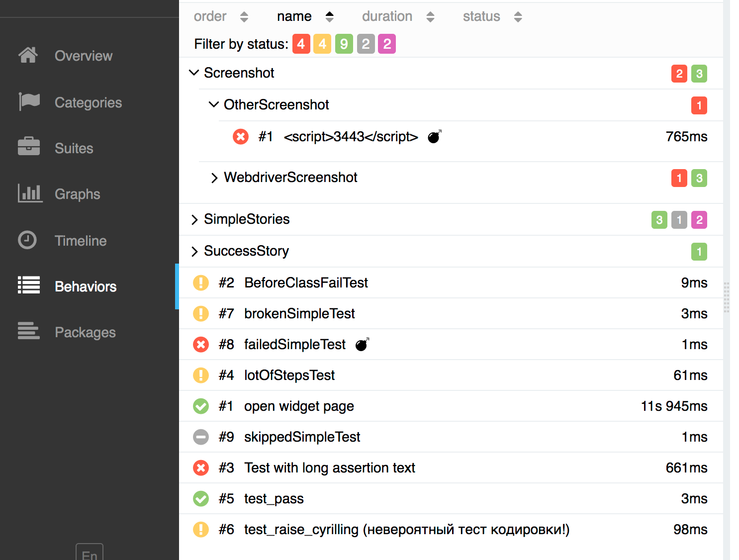Toggle the pink unknown status filter
The image size is (739, 560).
coord(387,44)
